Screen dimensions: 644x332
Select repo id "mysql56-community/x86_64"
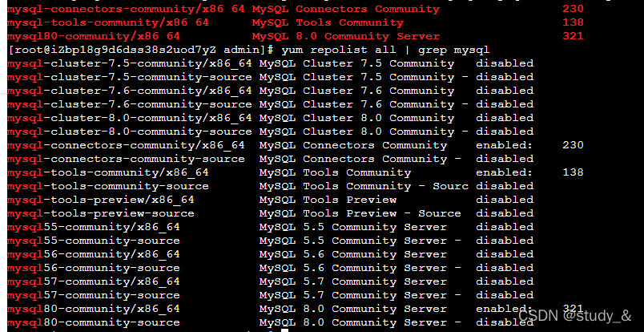click(93, 254)
